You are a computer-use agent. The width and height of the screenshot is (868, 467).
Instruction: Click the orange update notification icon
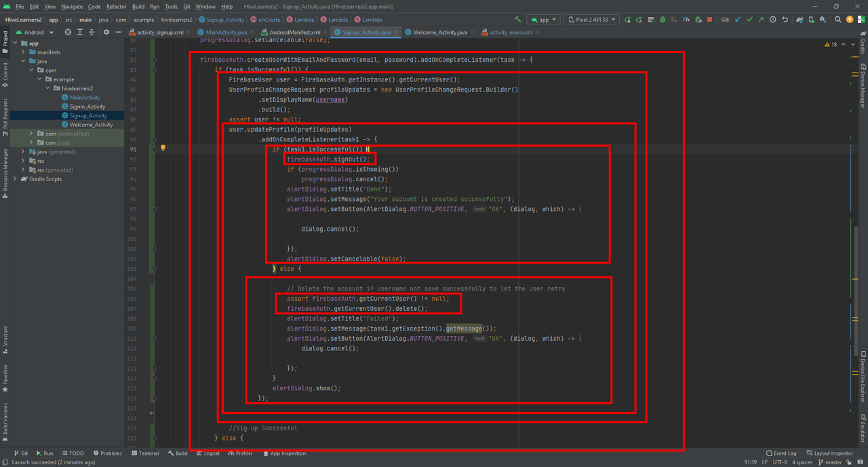click(x=850, y=20)
